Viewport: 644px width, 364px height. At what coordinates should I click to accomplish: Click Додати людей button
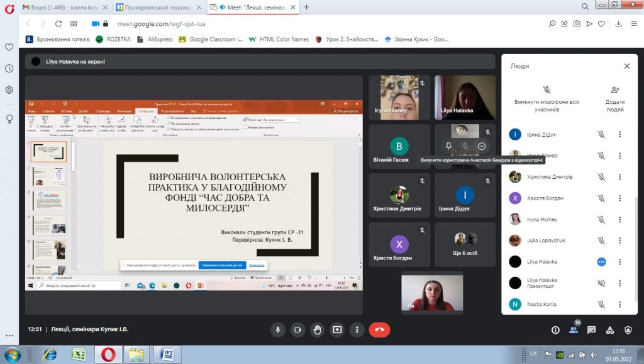614,96
